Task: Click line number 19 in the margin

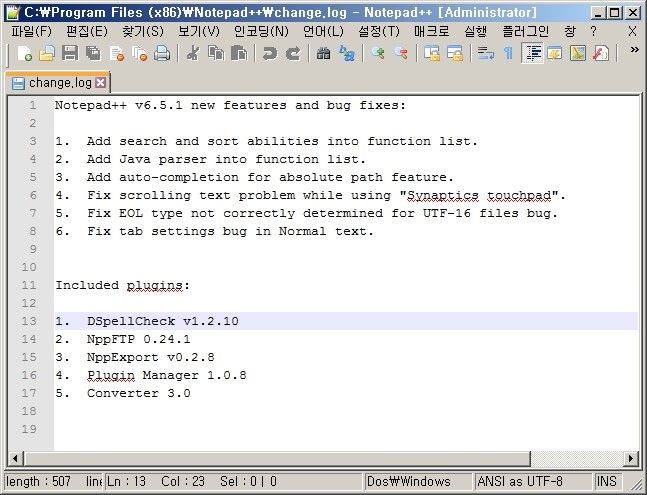Action: click(29, 429)
